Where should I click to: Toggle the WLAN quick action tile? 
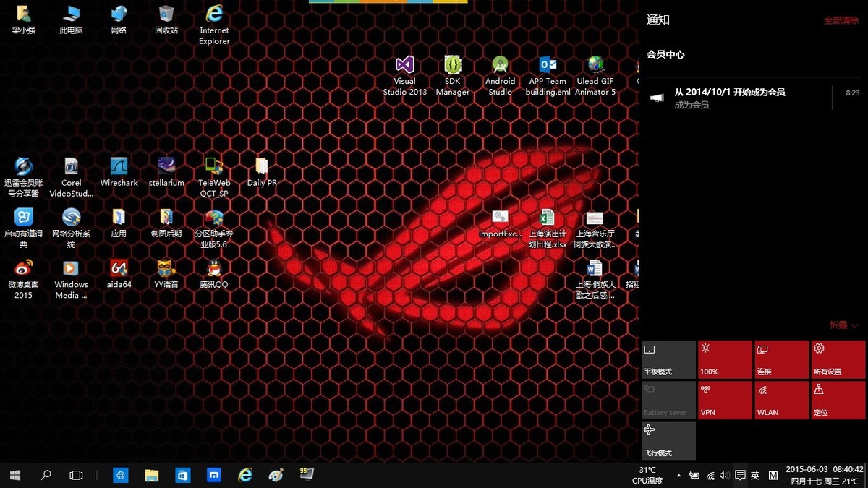coord(781,400)
